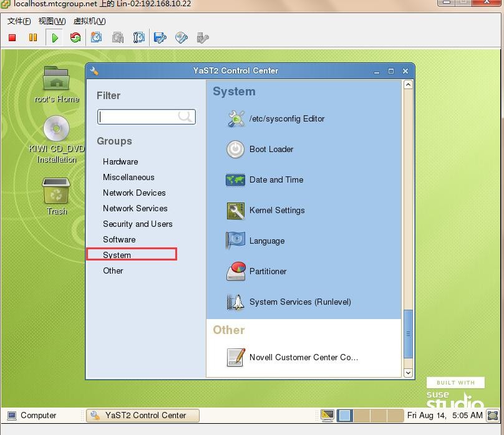Click the green Play (power on) icon
This screenshot has height=435, width=504.
pos(55,38)
